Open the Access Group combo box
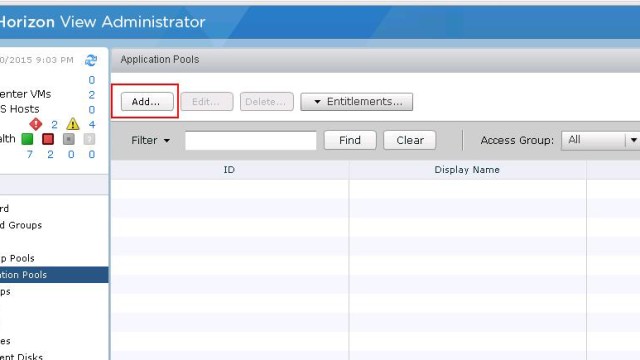The width and height of the screenshot is (640, 360). click(x=600, y=140)
